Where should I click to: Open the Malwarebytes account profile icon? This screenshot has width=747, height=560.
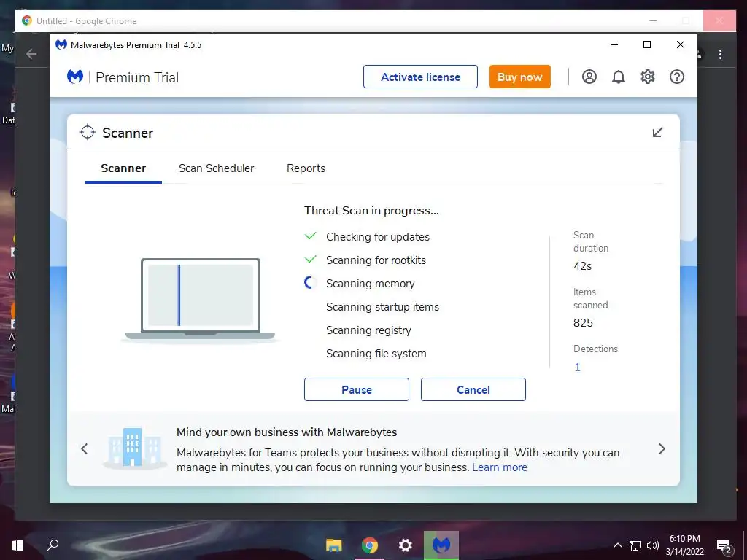tap(589, 77)
